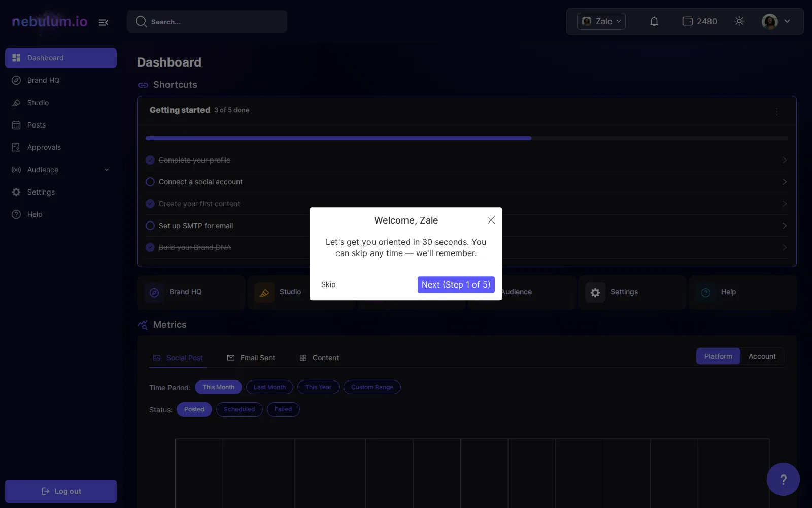
Task: Collapse the sidebar menu icon
Action: (104, 22)
